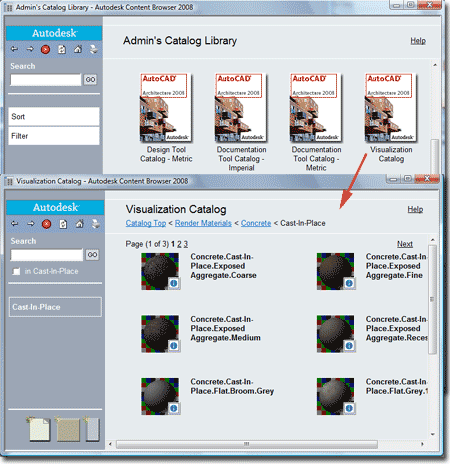Click the narrow grey package icon at sidebar bottom
Image resolution: width=450 pixels, height=464 pixels.
(93, 429)
